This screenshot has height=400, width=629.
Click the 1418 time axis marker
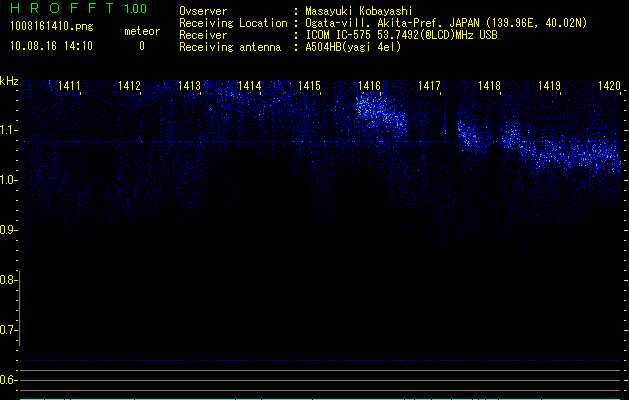point(489,85)
